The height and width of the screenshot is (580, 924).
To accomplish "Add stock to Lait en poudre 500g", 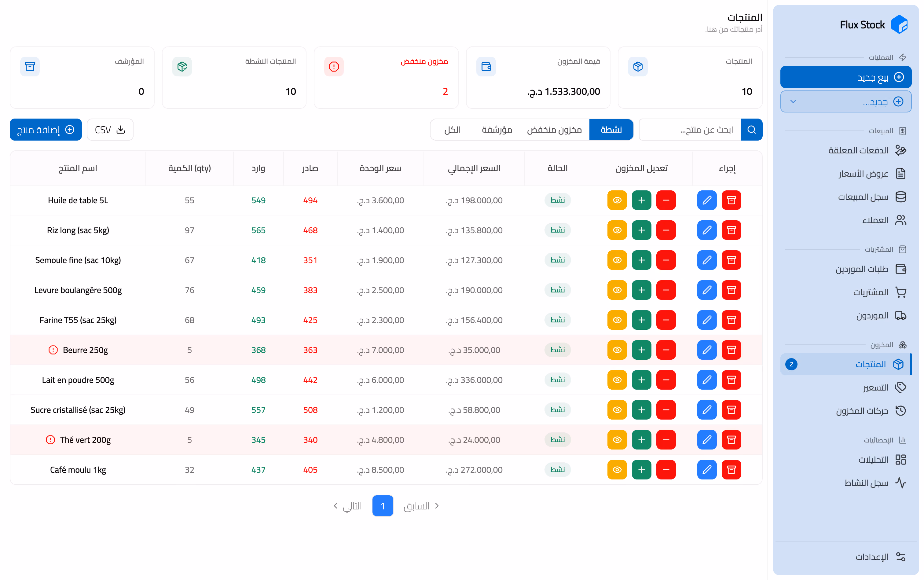I will point(641,380).
